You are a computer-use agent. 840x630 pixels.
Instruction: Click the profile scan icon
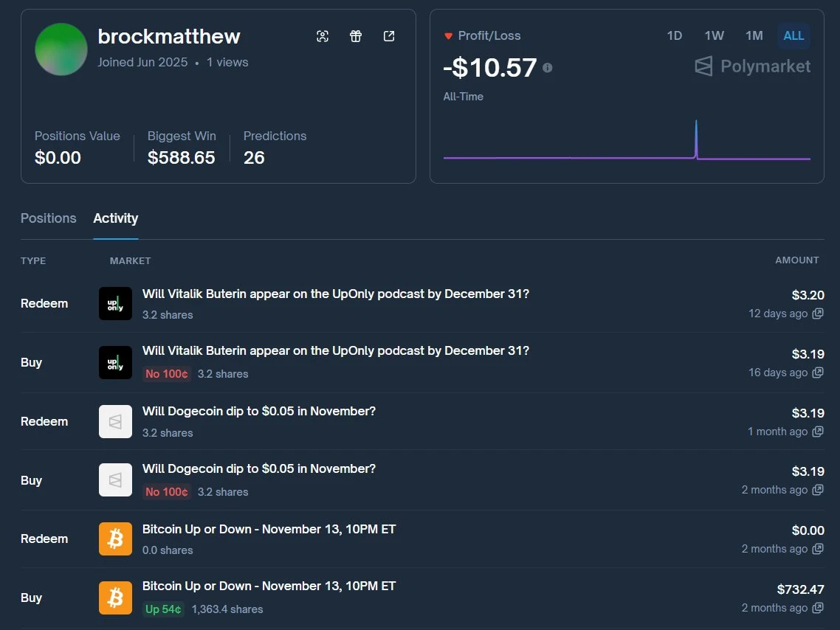[x=323, y=35]
